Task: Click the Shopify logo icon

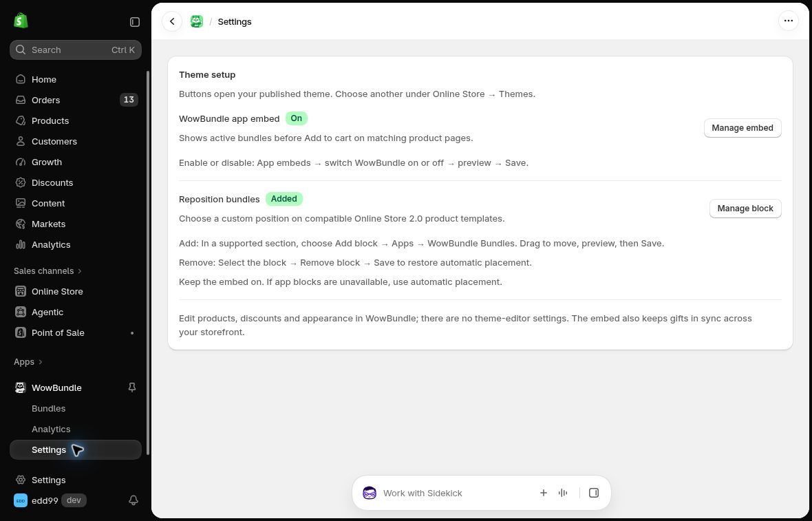Action: (21, 21)
